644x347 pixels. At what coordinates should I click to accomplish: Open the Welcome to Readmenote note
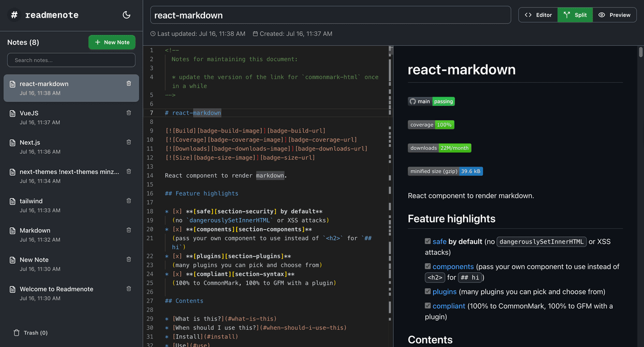tap(71, 293)
